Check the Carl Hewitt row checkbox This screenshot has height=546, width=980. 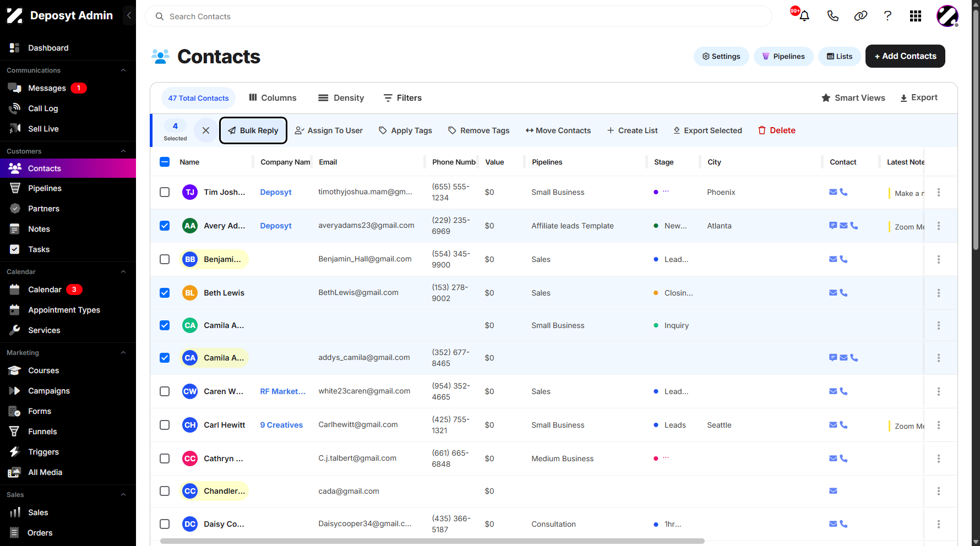[x=165, y=425]
